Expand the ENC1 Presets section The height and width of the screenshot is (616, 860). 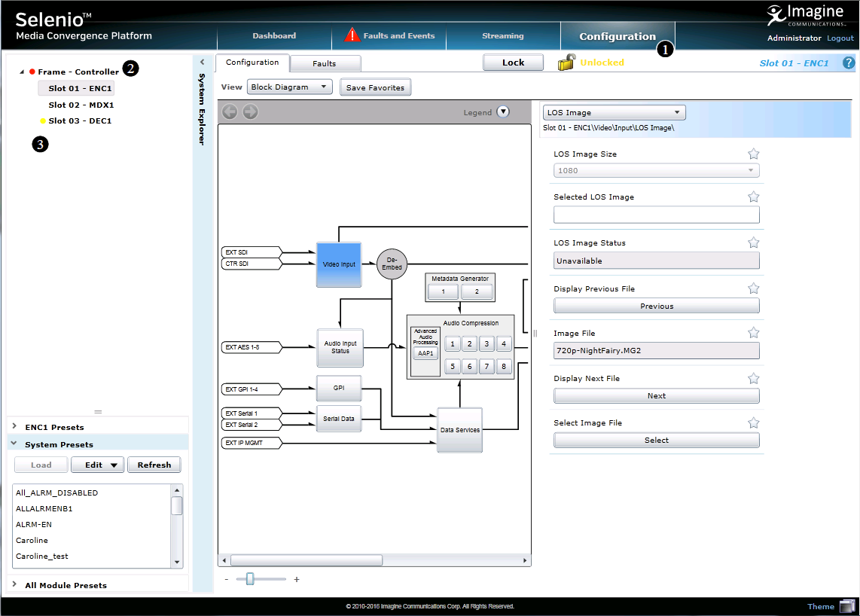[15, 426]
